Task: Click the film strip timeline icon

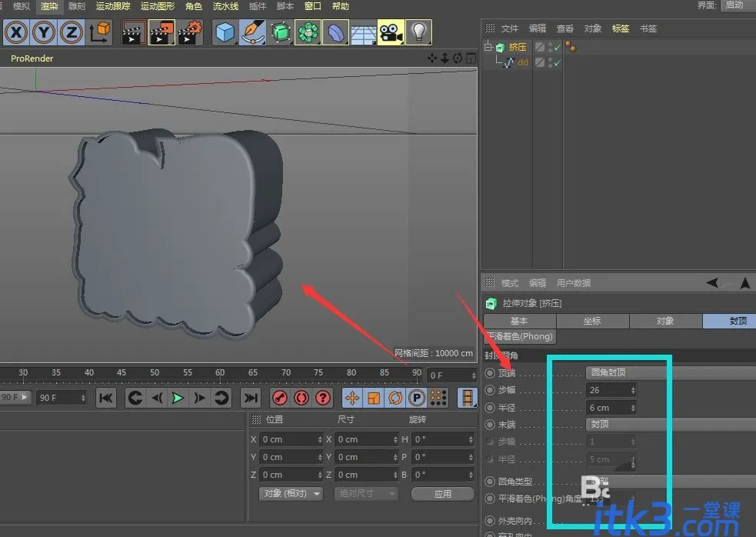Action: (467, 398)
